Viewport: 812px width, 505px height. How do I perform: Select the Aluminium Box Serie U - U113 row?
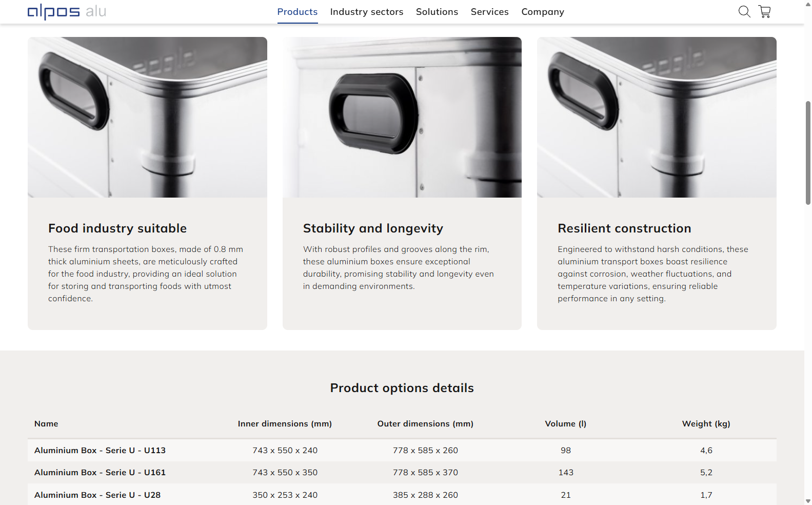(x=100, y=450)
